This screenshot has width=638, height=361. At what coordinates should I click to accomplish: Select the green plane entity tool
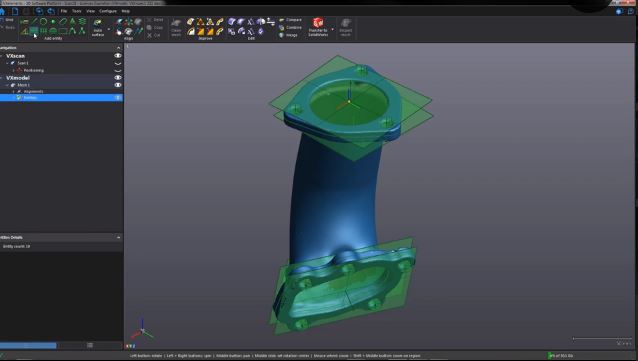[x=34, y=31]
